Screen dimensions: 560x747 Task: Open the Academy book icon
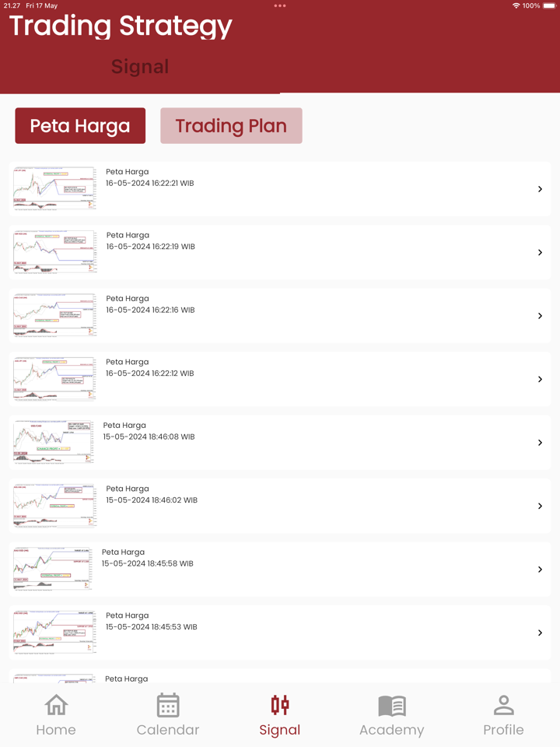pos(392,706)
